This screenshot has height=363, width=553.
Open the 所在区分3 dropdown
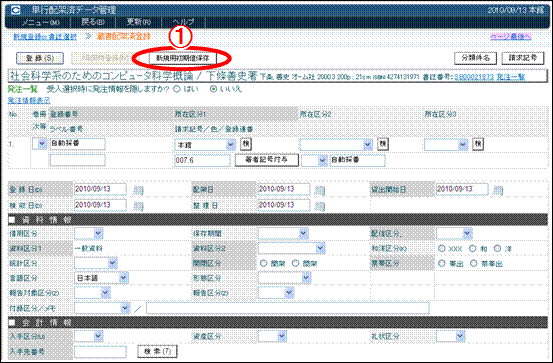pyautogui.click(x=446, y=145)
